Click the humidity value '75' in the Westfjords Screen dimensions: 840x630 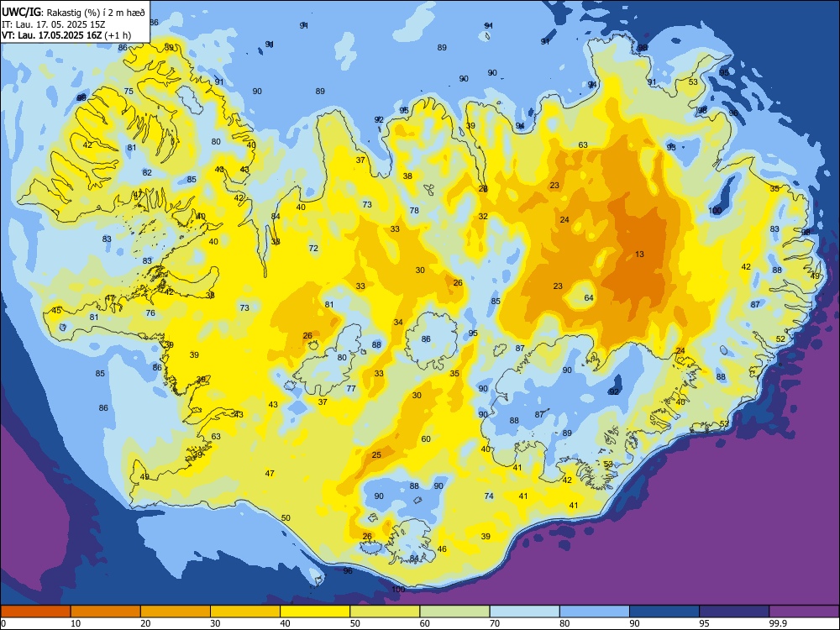129,91
